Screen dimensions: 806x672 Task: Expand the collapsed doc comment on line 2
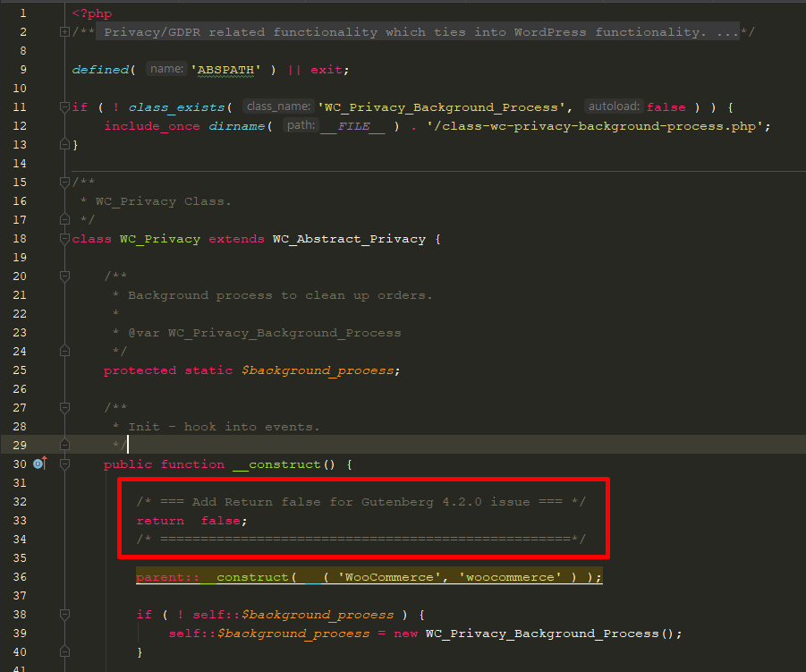(63, 30)
